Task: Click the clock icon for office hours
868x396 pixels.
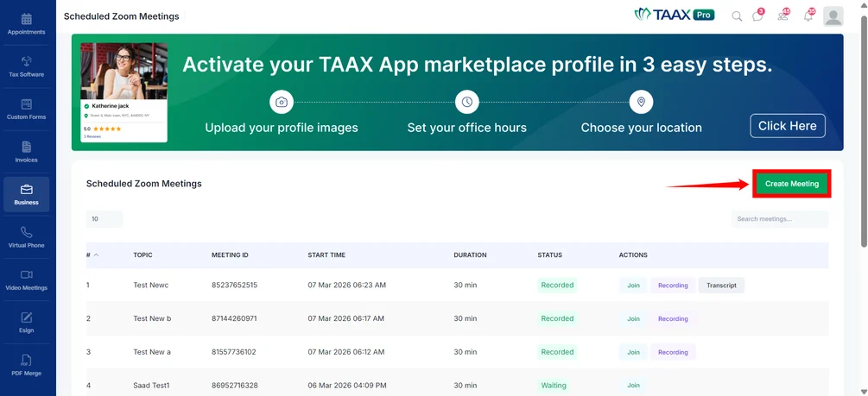Action: [x=466, y=103]
